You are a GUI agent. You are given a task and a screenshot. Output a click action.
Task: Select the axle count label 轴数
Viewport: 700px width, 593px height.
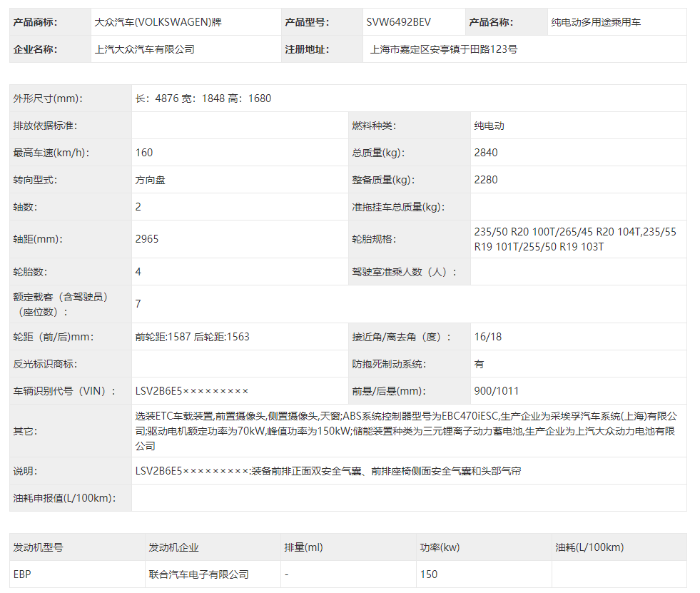click(x=26, y=207)
